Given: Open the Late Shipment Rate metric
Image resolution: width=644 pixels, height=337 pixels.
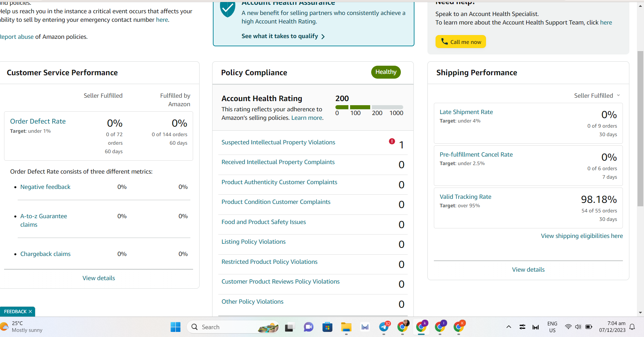Looking at the screenshot, I should (x=466, y=112).
